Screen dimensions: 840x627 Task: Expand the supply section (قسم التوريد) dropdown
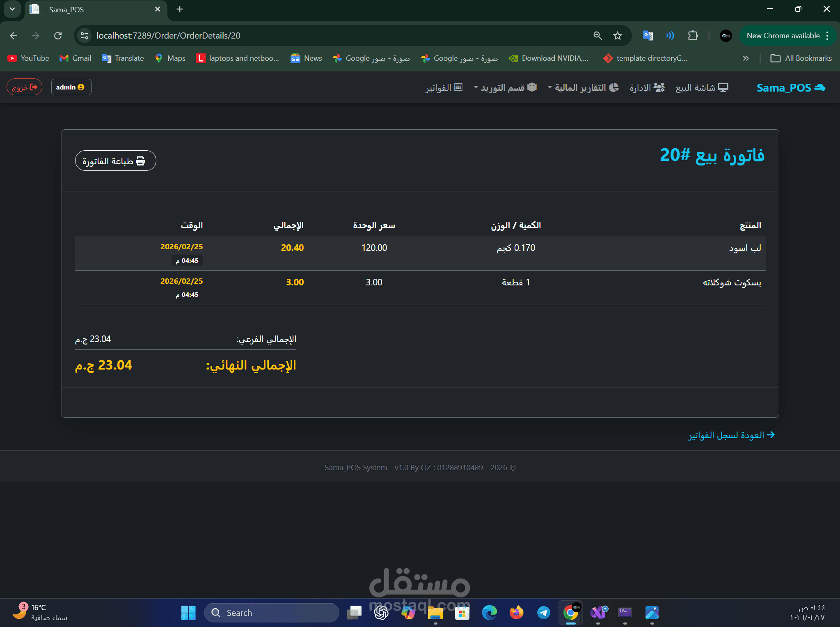coord(505,88)
